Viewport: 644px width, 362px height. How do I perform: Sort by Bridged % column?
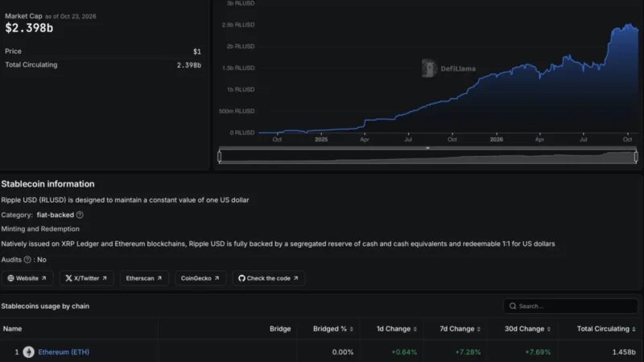pos(332,329)
